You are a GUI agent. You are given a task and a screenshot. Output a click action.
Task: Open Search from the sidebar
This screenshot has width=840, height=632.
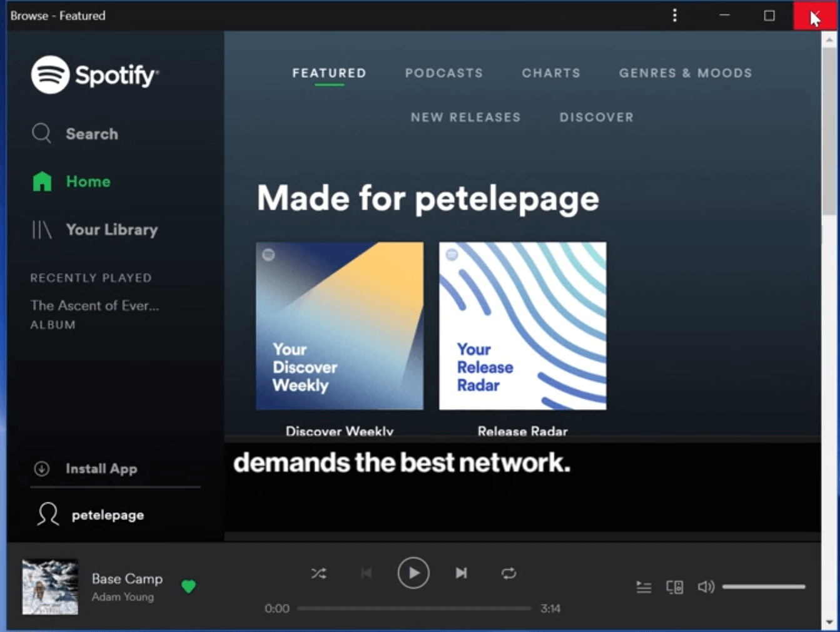75,133
